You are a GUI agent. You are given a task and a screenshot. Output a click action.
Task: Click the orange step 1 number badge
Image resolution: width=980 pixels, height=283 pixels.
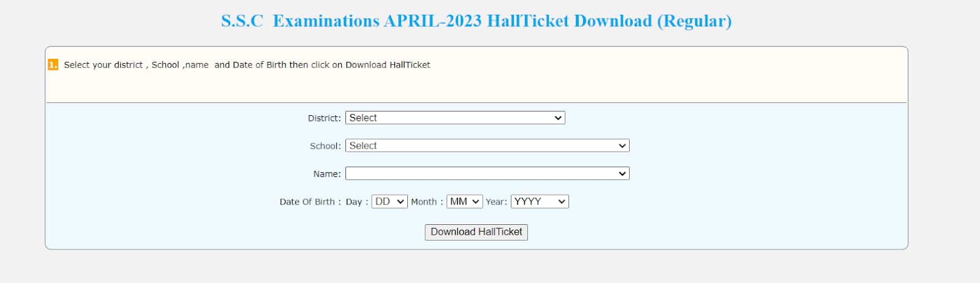click(x=53, y=65)
